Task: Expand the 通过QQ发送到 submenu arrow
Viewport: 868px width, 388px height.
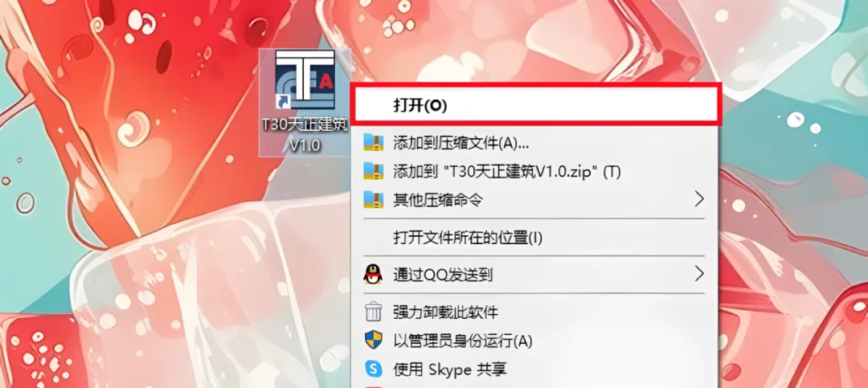Action: [699, 273]
